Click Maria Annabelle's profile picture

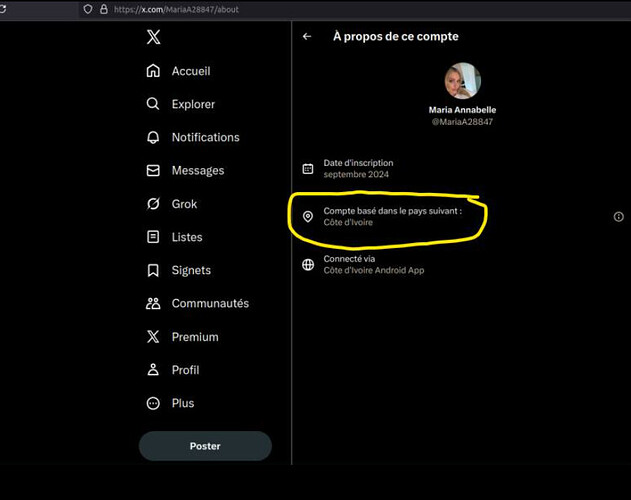tap(462, 81)
